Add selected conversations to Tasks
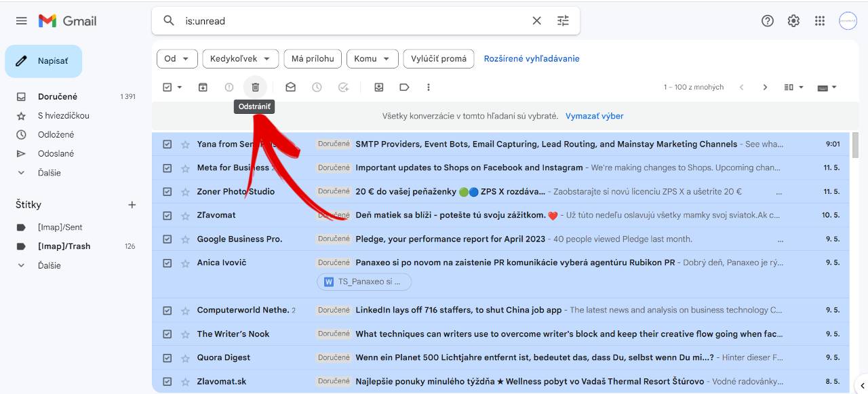 343,87
